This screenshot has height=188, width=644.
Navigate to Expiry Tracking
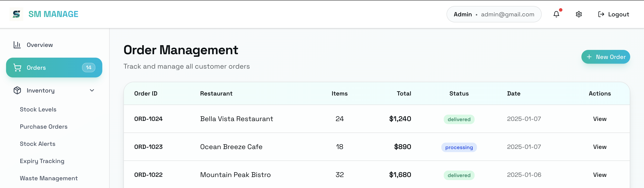tap(42, 161)
